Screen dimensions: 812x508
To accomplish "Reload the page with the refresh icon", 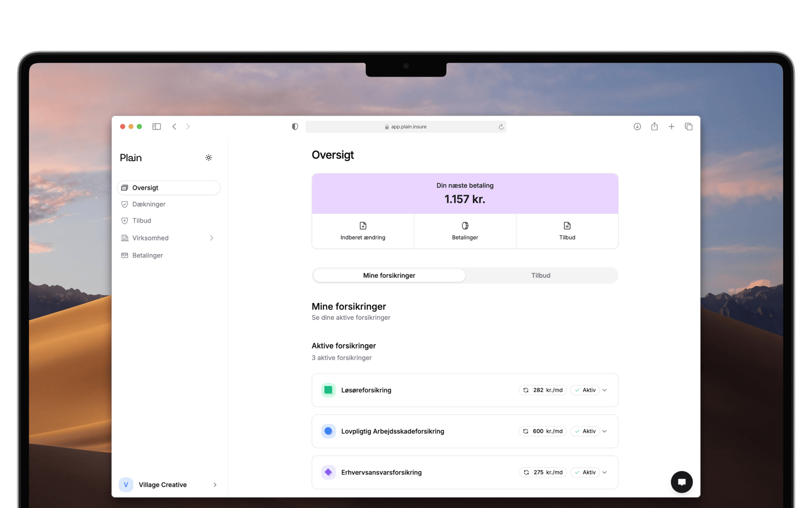I will coord(501,127).
